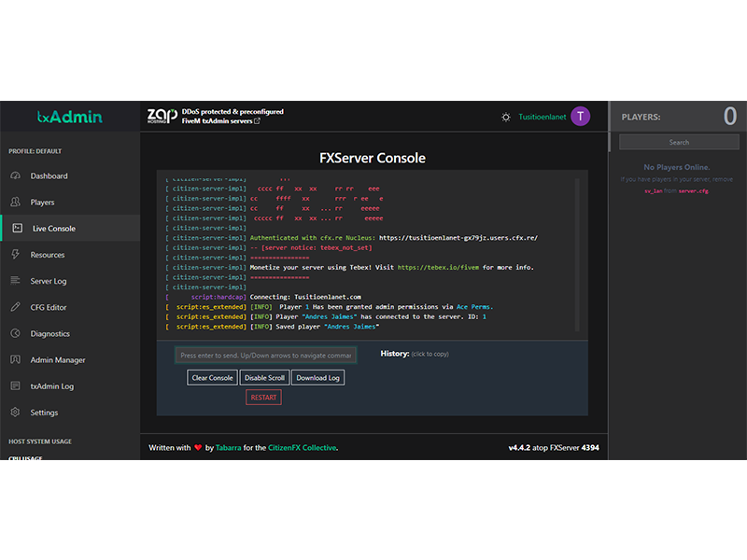This screenshot has width=747, height=560.
Task: Click the FXServer Console heading
Action: coord(372,158)
